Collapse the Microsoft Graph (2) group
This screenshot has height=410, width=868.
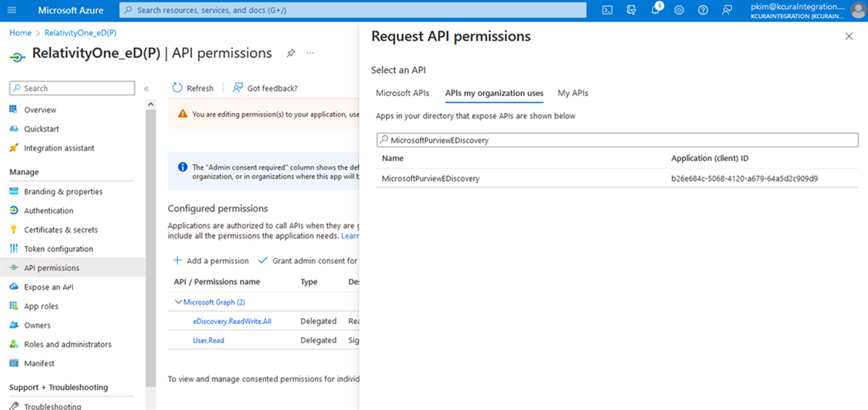[178, 302]
